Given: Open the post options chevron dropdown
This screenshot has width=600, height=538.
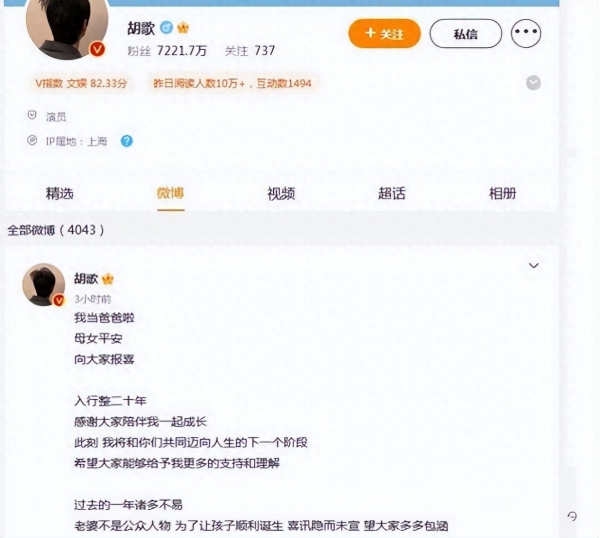Looking at the screenshot, I should tap(533, 266).
